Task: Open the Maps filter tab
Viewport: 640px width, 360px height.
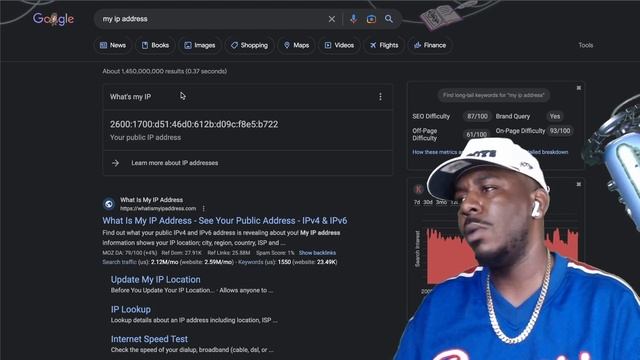Action: tap(296, 45)
